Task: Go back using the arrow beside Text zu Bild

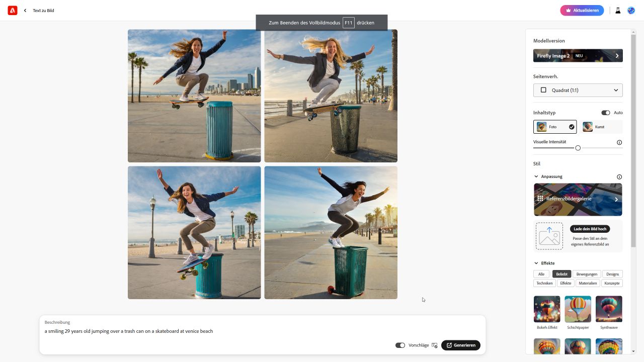Action: (25, 11)
